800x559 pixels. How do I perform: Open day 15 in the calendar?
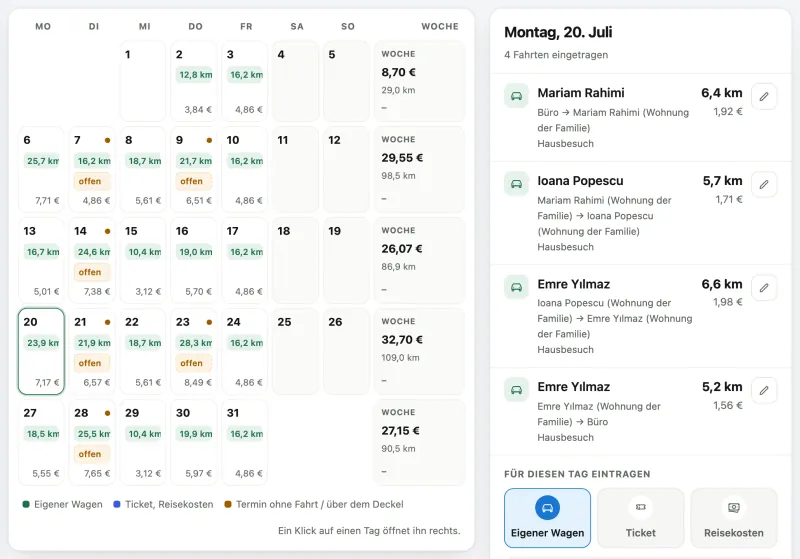tap(143, 260)
